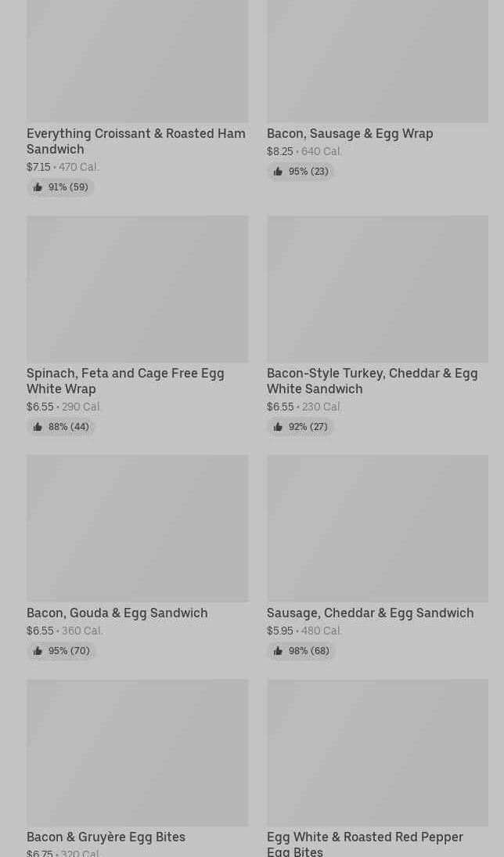504x857 pixels.
Task: Click Bacon & Gruyère Egg Bites title
Action: (x=106, y=837)
